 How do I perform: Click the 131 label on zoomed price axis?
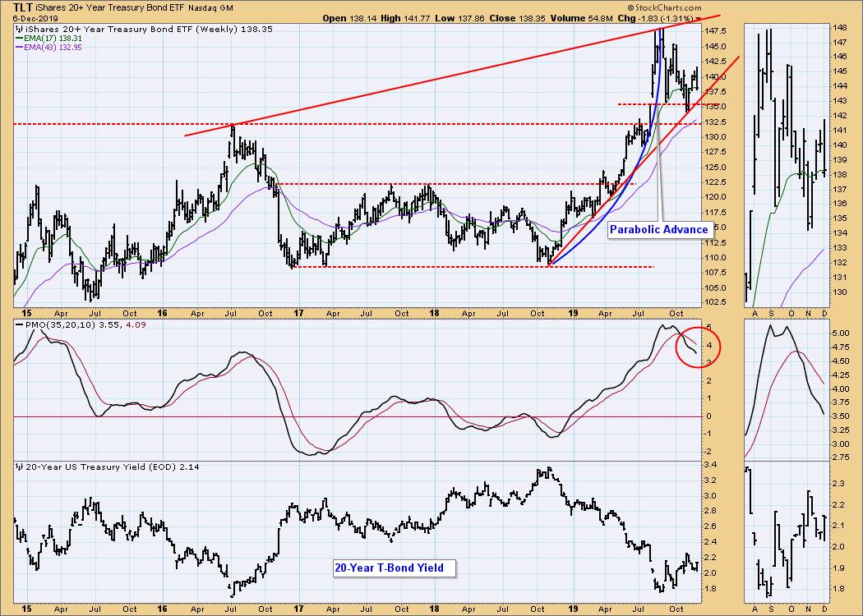840,278
